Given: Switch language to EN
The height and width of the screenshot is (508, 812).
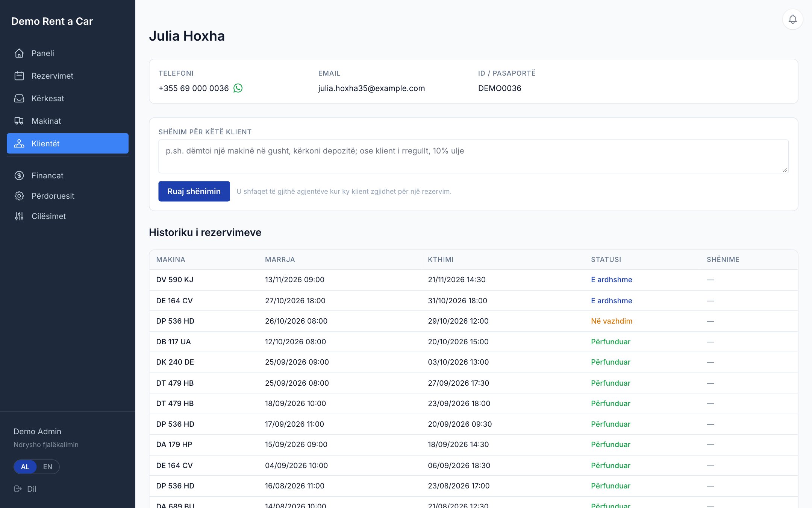Looking at the screenshot, I should [x=48, y=467].
